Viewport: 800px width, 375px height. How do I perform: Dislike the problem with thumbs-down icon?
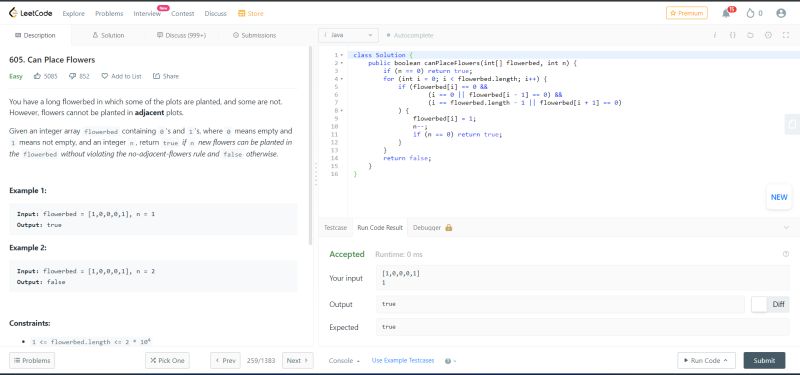click(x=72, y=76)
